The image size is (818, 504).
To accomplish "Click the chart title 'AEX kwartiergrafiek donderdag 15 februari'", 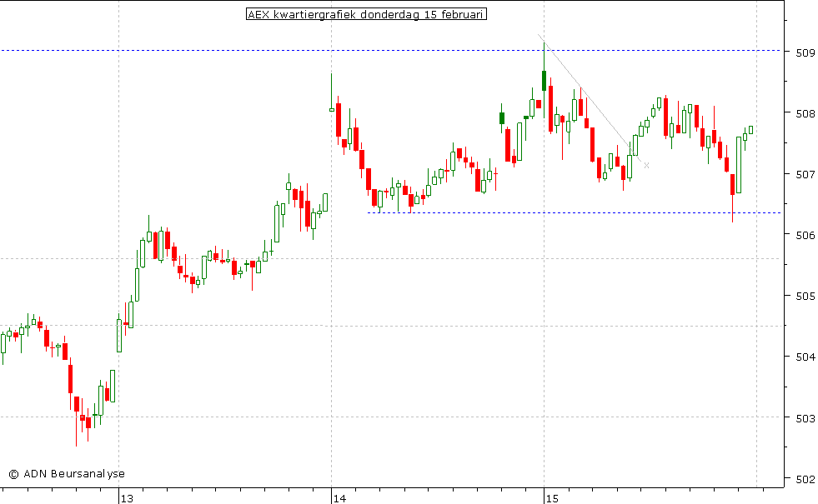I will [x=366, y=15].
